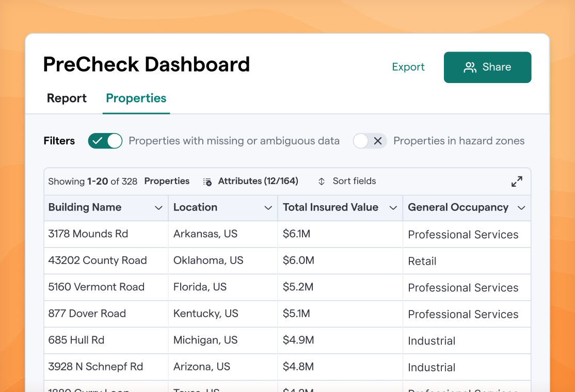This screenshot has width=575, height=392.
Task: Click the people icon in Share button
Action: point(470,68)
